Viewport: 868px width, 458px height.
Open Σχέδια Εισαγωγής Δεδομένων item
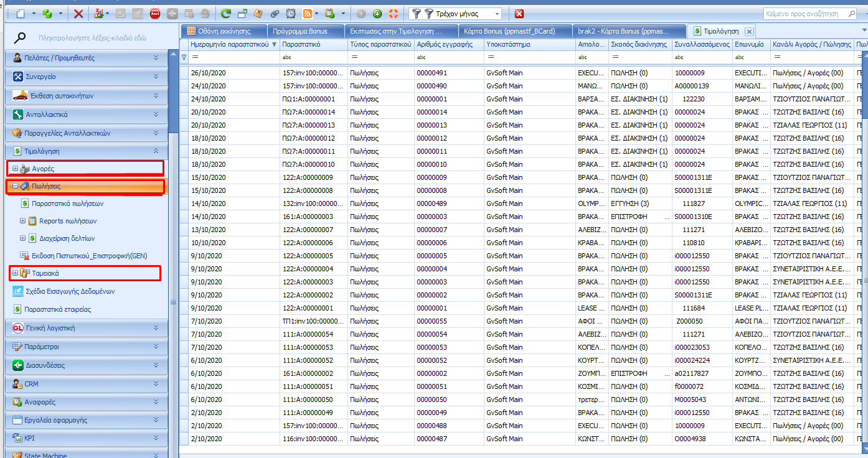point(69,291)
